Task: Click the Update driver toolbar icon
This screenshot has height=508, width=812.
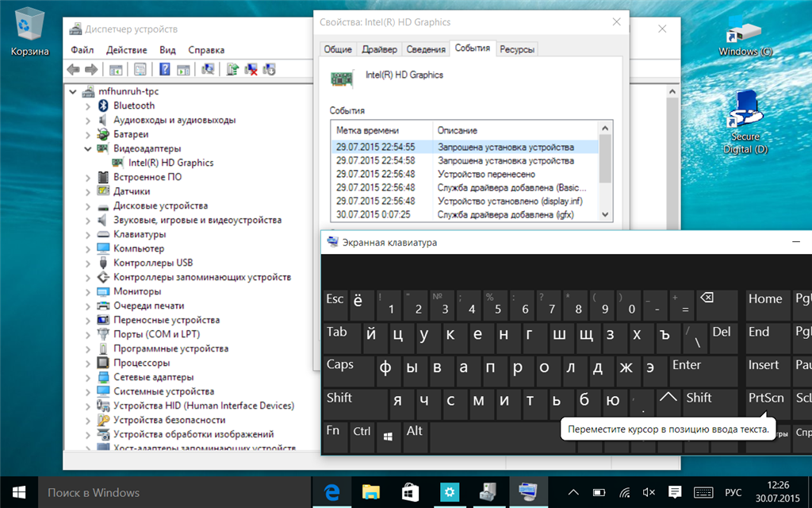Action: pos(232,69)
